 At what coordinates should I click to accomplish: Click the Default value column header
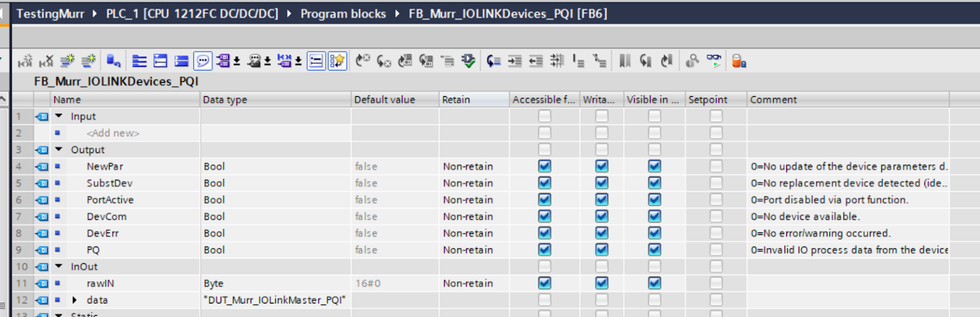click(x=395, y=99)
